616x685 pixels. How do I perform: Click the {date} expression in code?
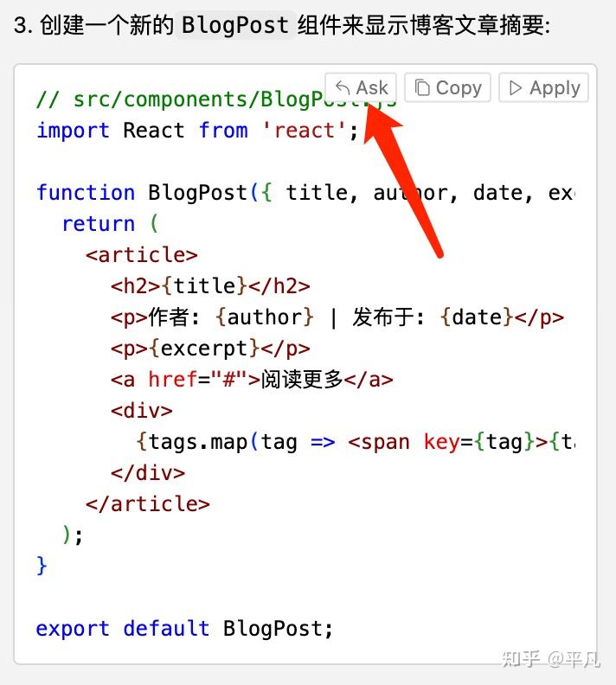[477, 317]
